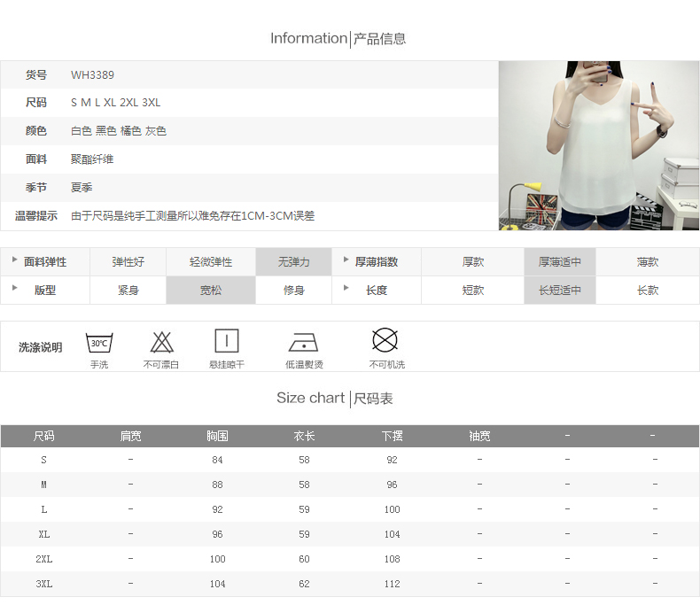The image size is (700, 605).
Task: Click the low-temperature iron icon
Action: tap(303, 343)
